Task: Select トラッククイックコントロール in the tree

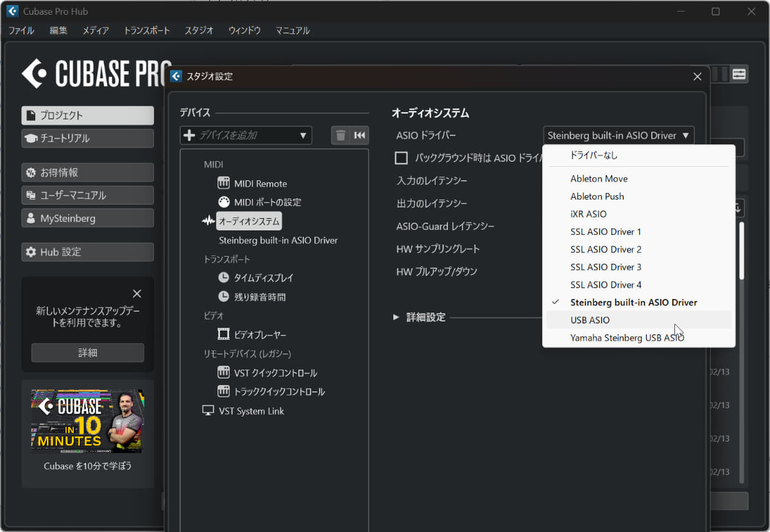Action: [279, 391]
